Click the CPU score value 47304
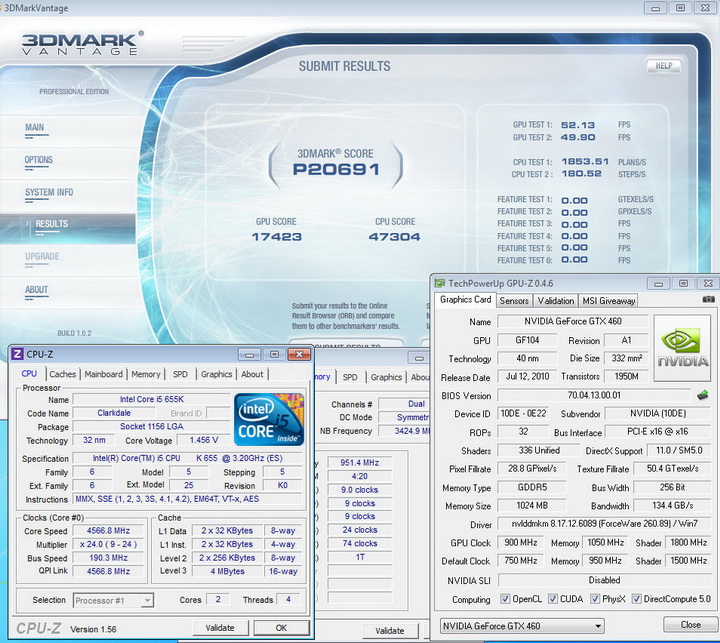This screenshot has height=643, width=720. click(394, 237)
